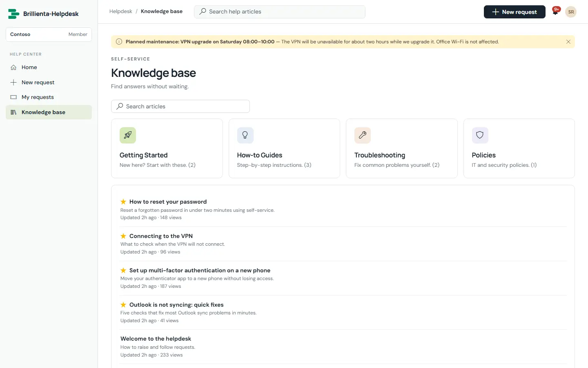Click the star next to password reset article
This screenshot has height=368, width=588.
point(123,202)
